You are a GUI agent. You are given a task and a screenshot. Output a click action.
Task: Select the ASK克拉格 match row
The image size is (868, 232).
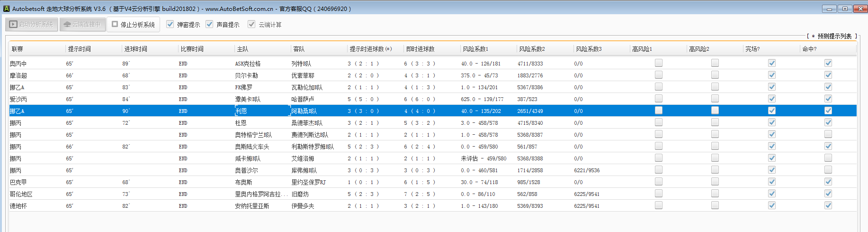click(x=248, y=64)
